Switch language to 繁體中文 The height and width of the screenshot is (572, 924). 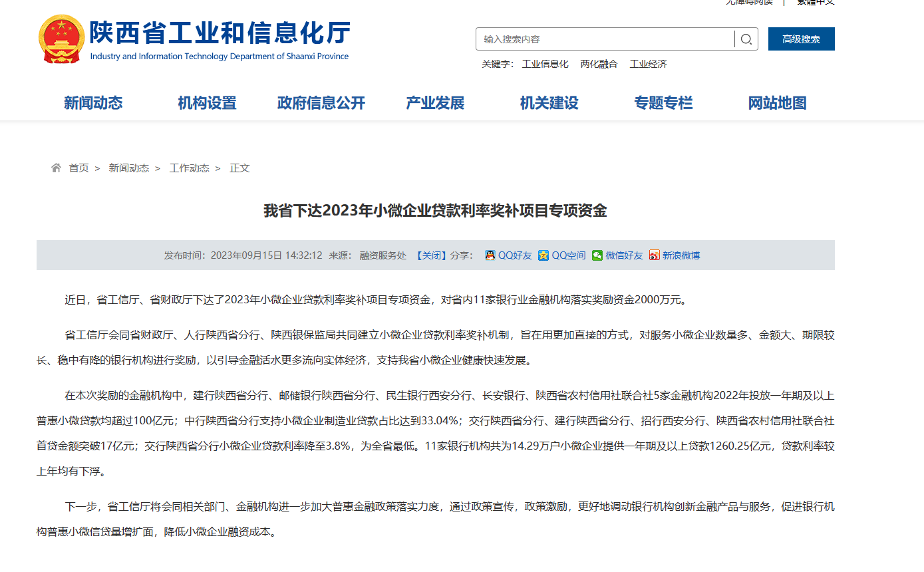click(x=815, y=3)
